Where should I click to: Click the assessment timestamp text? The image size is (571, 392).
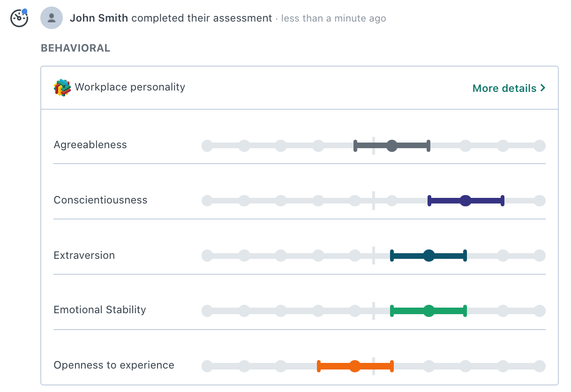[x=332, y=18]
